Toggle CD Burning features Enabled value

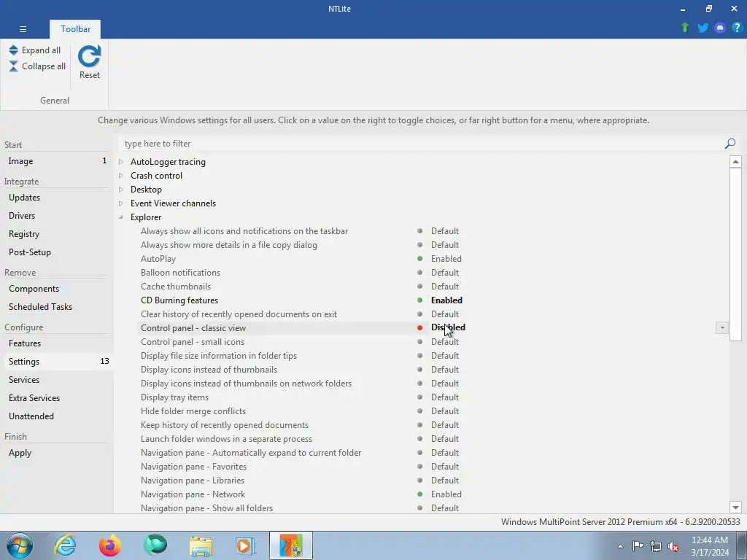point(446,300)
